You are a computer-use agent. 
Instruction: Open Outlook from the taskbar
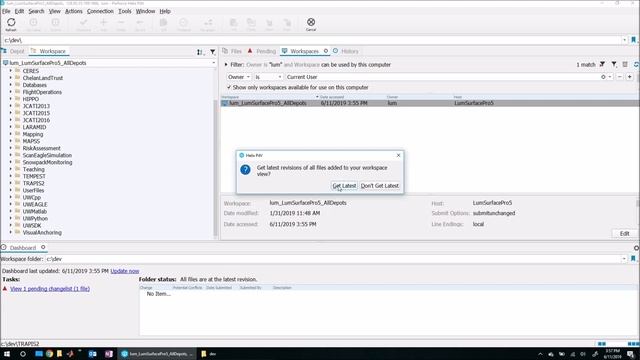click(93, 354)
